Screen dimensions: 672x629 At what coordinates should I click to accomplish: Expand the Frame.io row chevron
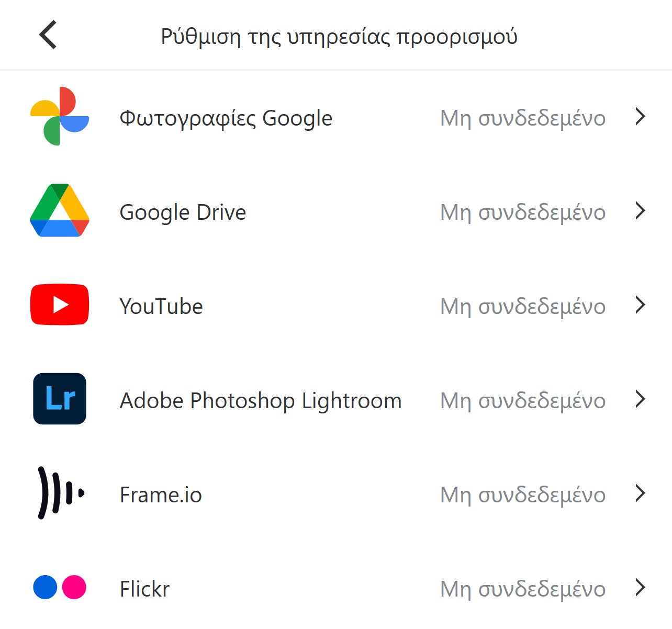[x=640, y=493]
